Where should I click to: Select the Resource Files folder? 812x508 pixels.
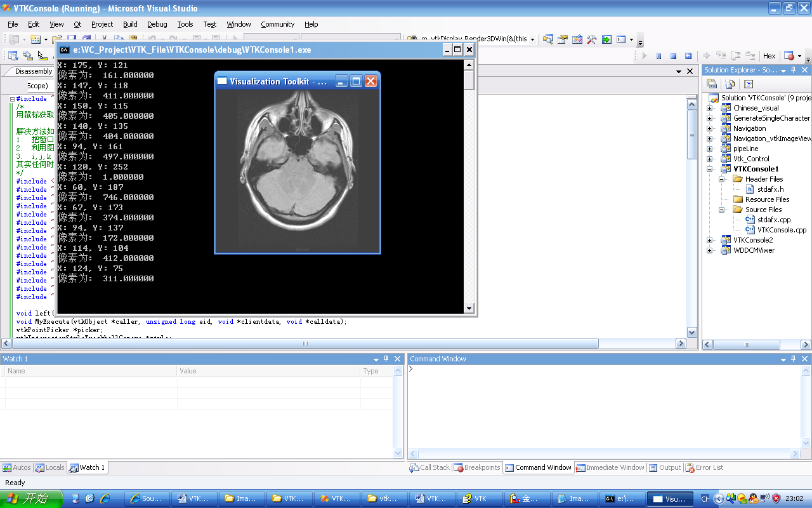click(x=761, y=199)
